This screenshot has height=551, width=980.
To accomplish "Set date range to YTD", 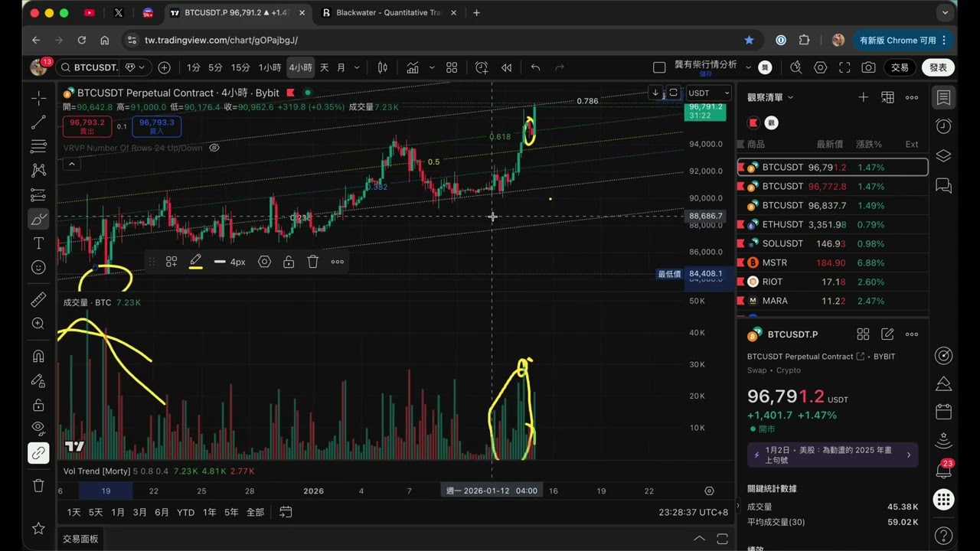I will 185,512.
